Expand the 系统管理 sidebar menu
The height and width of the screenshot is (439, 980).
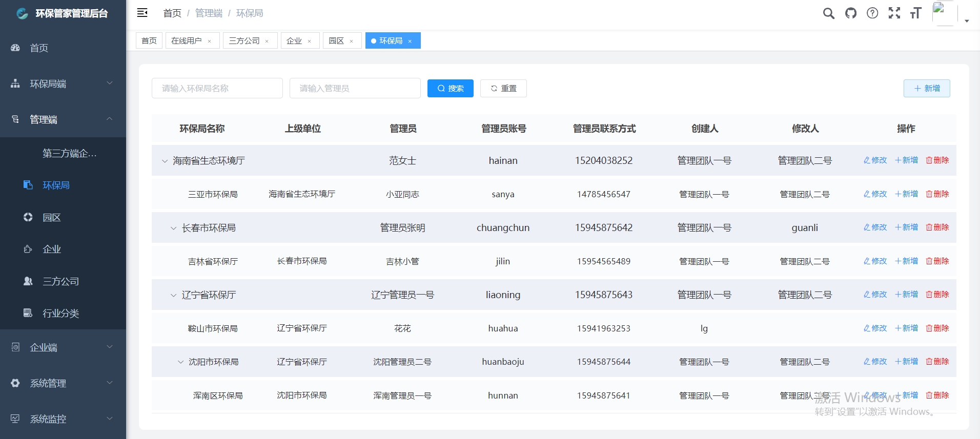(x=110, y=383)
